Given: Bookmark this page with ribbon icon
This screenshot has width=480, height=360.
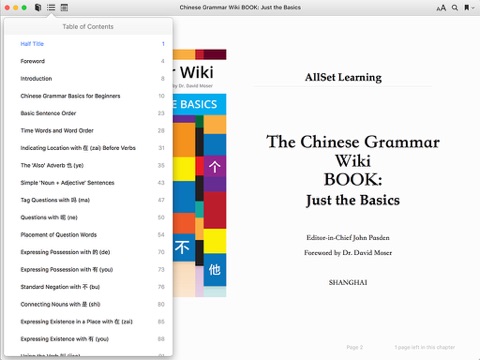Looking at the screenshot, I should [x=467, y=8].
